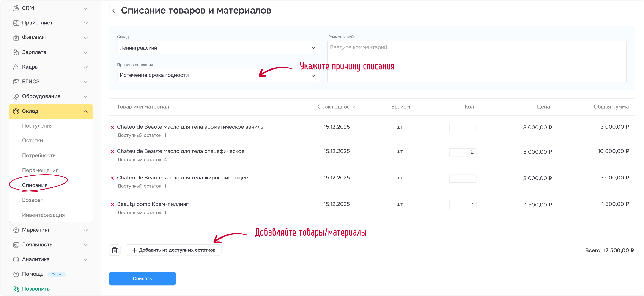This screenshot has width=644, height=296.
Task: Click the Кадры people icon
Action: click(x=16, y=67)
